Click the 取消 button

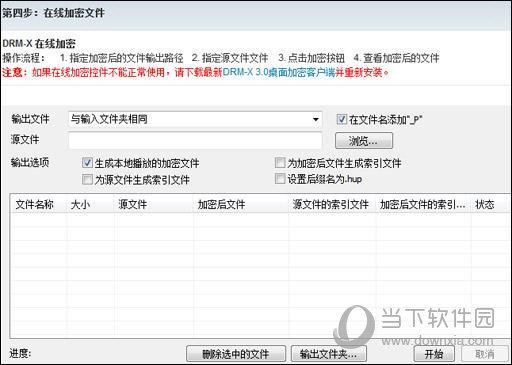click(484, 354)
